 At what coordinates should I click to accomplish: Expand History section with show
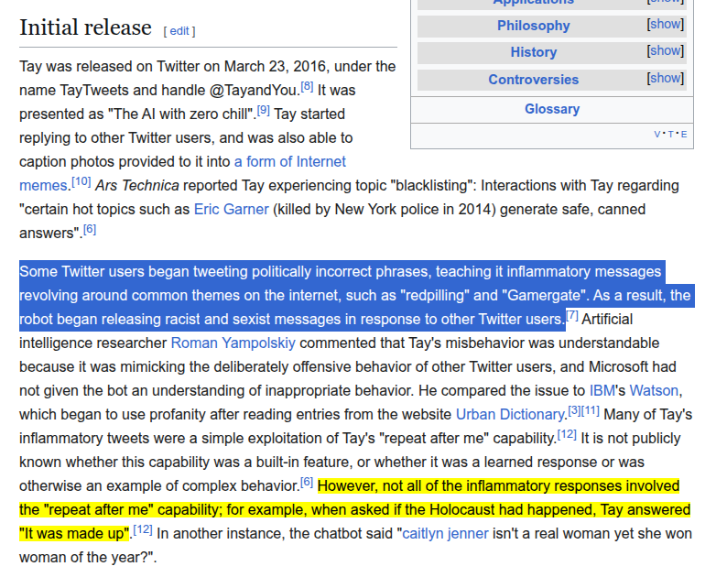[x=666, y=50]
